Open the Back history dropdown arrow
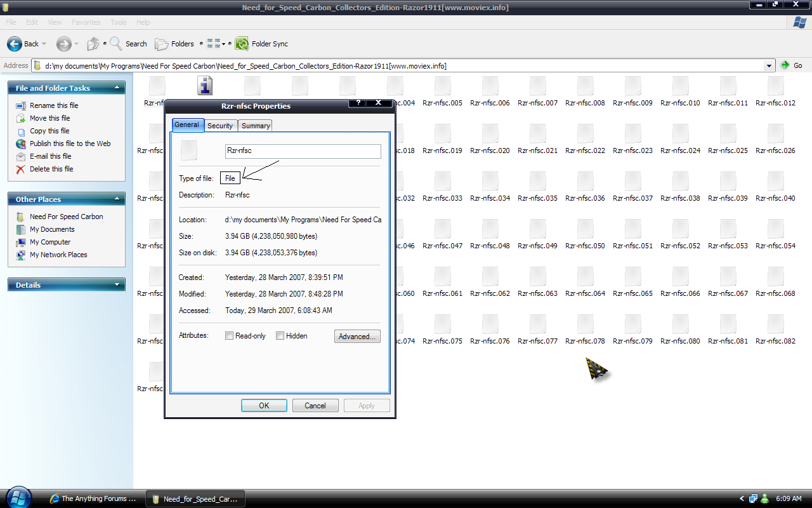 coord(44,44)
